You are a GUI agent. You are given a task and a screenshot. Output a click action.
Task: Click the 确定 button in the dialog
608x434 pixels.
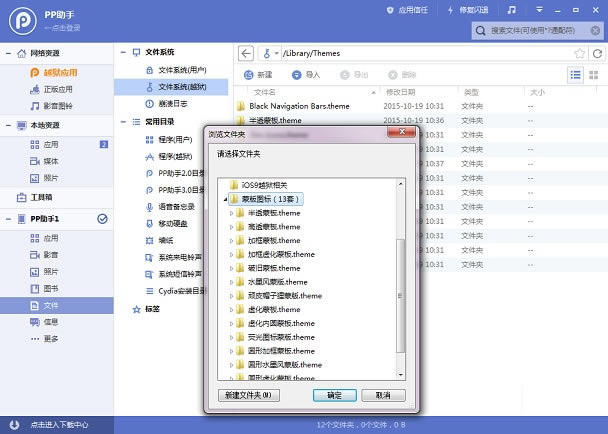click(x=335, y=395)
